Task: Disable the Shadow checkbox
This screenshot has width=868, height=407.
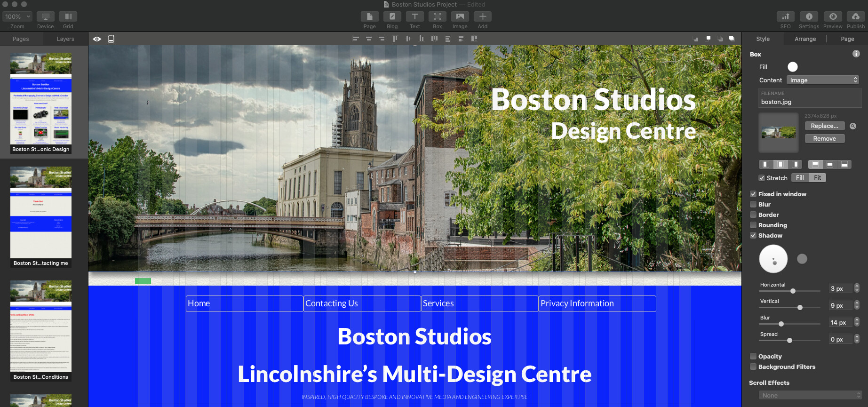Action: (753, 235)
